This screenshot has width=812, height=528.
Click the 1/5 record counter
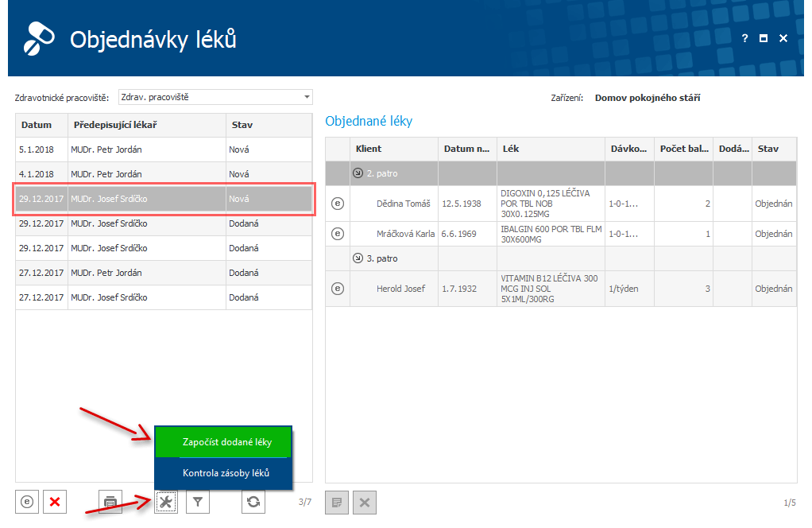pos(790,503)
